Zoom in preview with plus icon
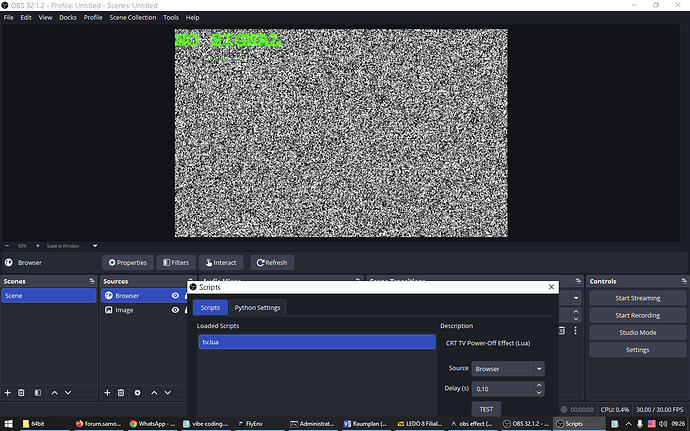 coord(38,246)
